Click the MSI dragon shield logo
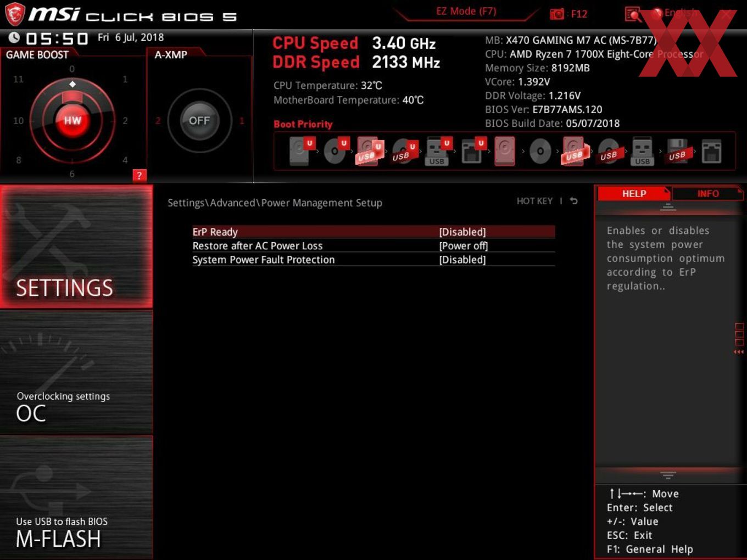 [x=15, y=14]
